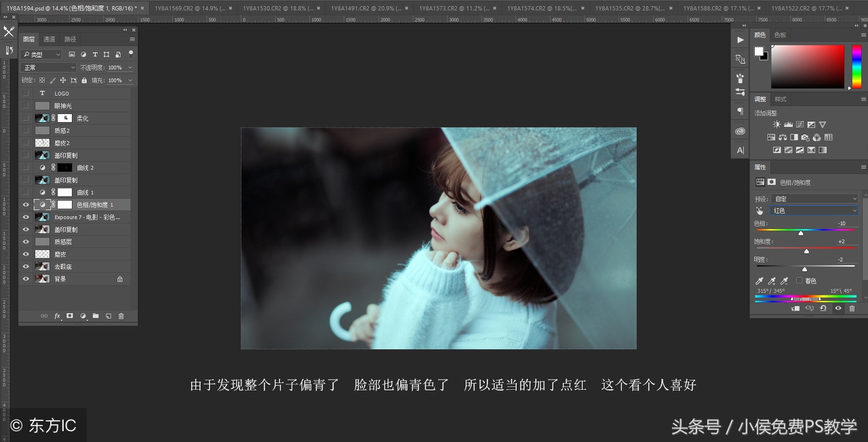Hide the 背景 layer
868x442 pixels.
point(26,279)
